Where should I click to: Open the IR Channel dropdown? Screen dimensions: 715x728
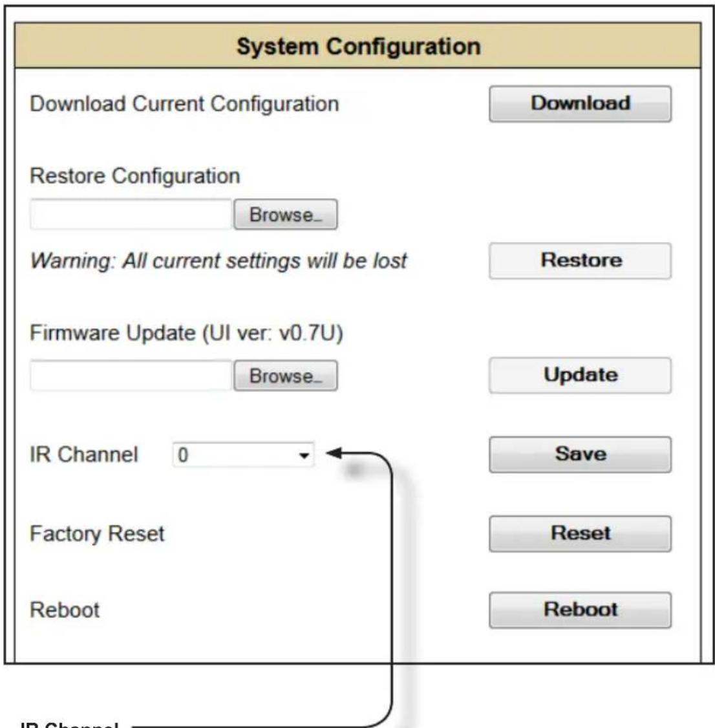click(243, 455)
